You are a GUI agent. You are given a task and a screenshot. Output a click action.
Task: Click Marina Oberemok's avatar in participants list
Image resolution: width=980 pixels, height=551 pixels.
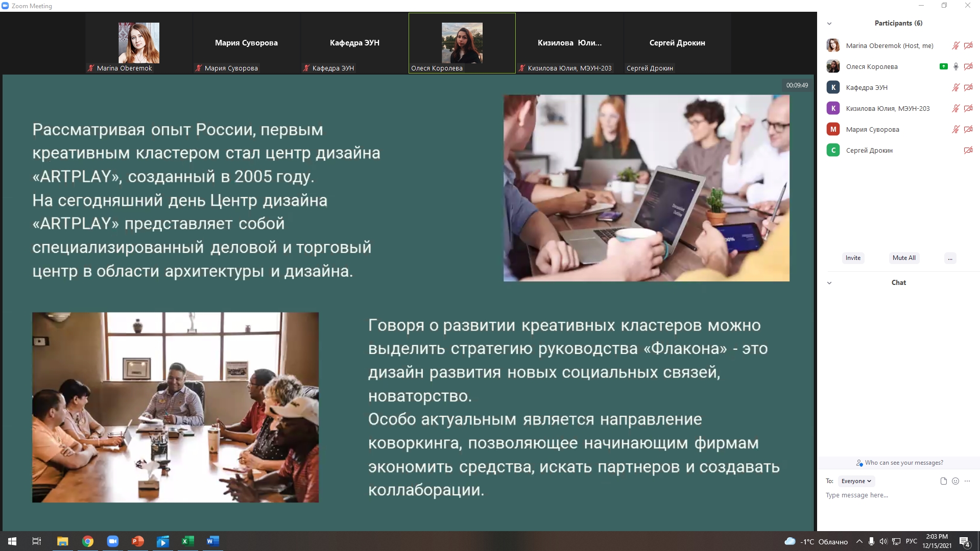833,45
